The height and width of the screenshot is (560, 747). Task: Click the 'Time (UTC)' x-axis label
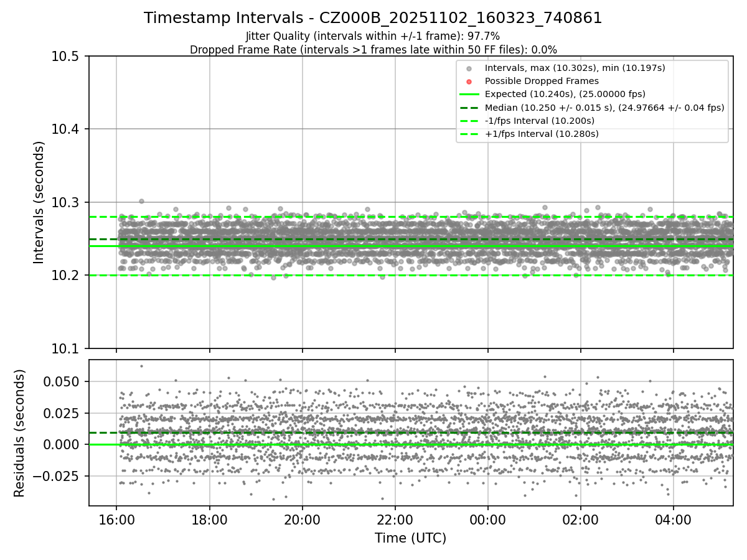tap(410, 538)
